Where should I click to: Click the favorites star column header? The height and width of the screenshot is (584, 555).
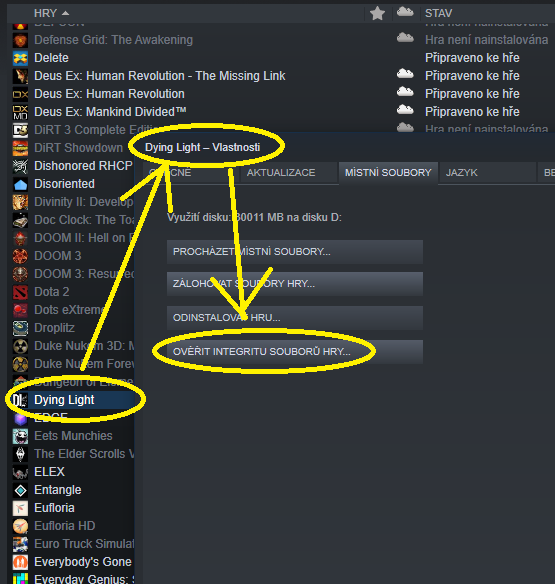click(x=377, y=13)
